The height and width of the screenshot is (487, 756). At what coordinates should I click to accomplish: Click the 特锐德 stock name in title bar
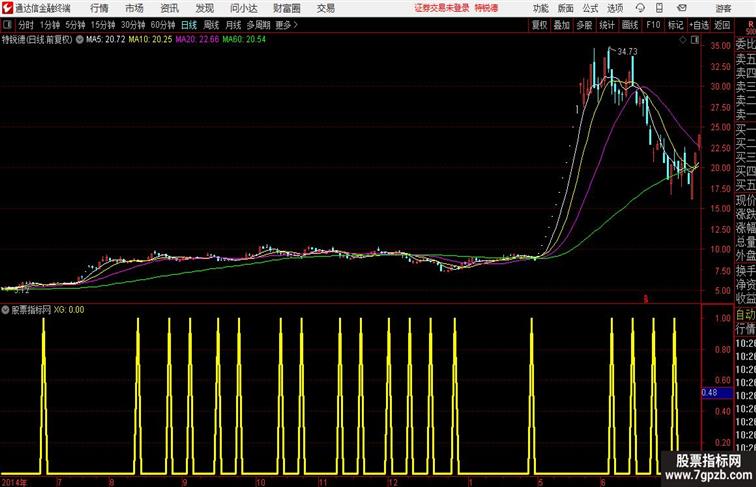(x=486, y=8)
